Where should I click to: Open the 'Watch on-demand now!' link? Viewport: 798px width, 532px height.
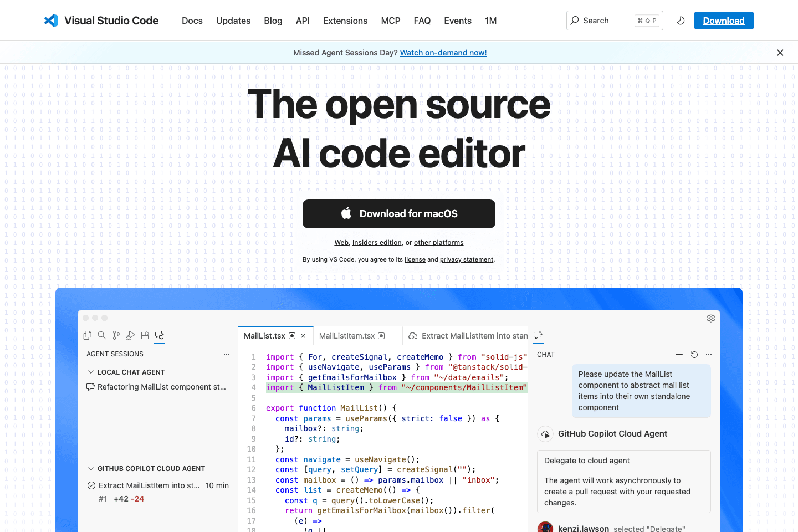[443, 53]
